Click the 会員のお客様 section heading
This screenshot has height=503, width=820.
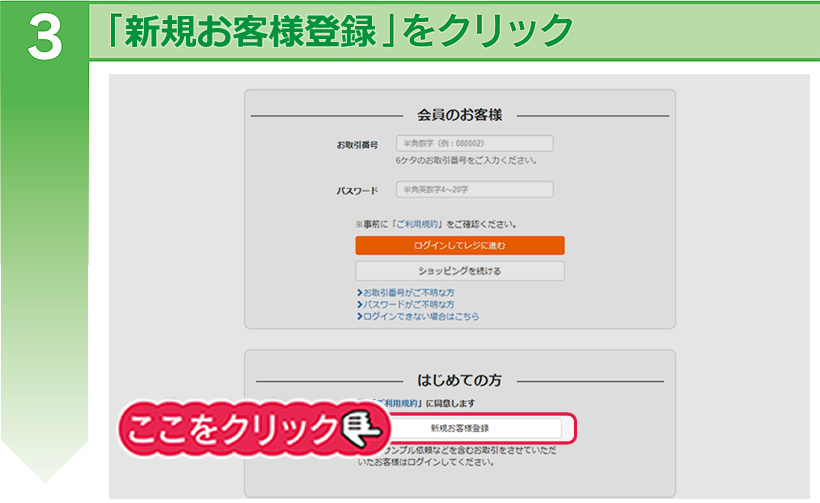[459, 115]
